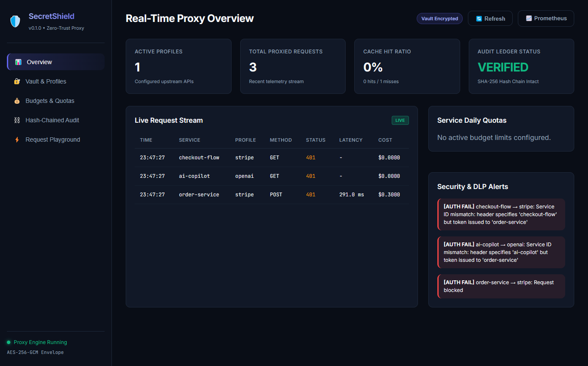The height and width of the screenshot is (366, 588).
Task: Open the Request Playground
Action: coord(56,140)
